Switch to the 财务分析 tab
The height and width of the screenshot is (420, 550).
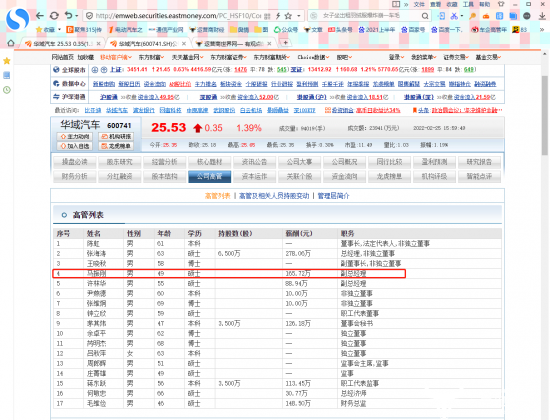click(x=74, y=176)
